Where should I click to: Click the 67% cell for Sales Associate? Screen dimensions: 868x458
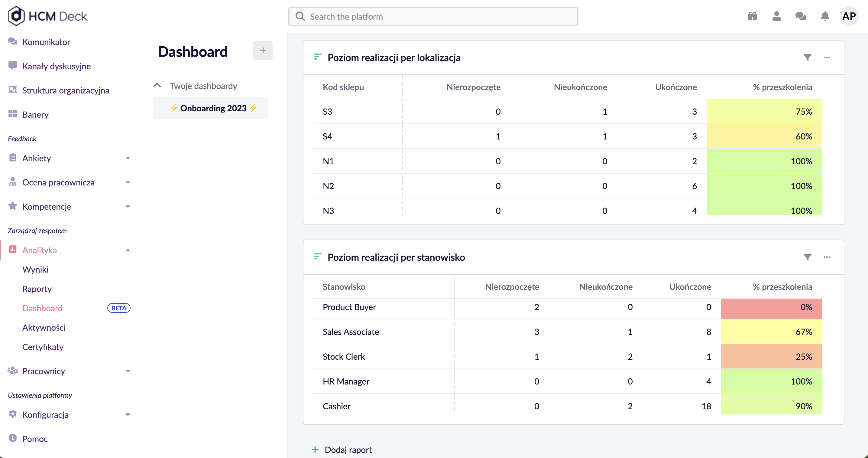(x=771, y=332)
